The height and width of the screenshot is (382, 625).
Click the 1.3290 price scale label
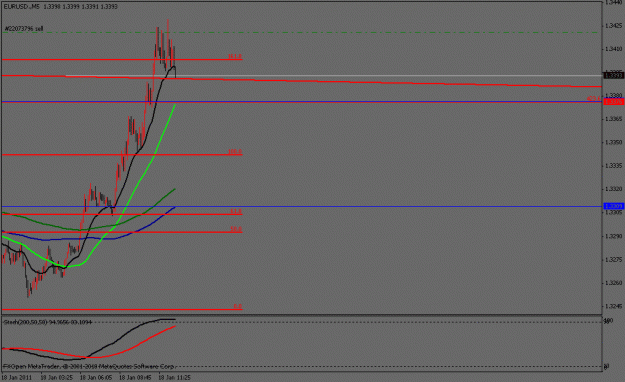click(x=613, y=236)
